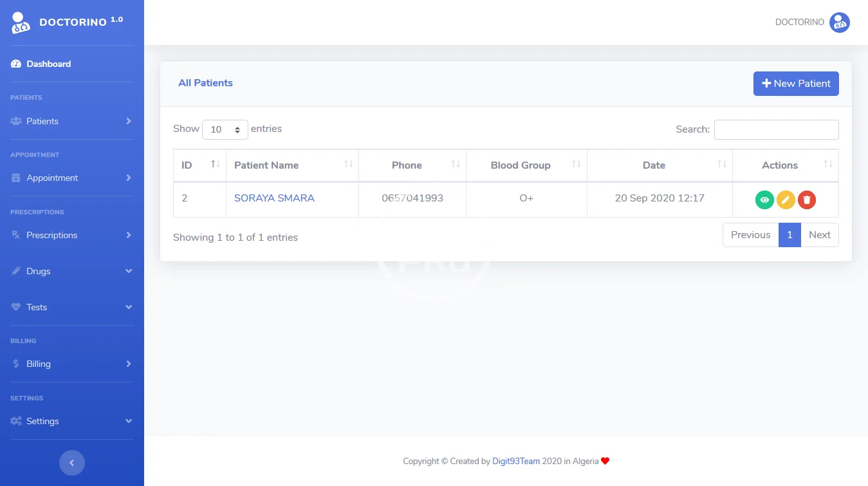Expand the Drugs sidebar menu
Viewport: 868px width, 486px height.
[x=72, y=271]
